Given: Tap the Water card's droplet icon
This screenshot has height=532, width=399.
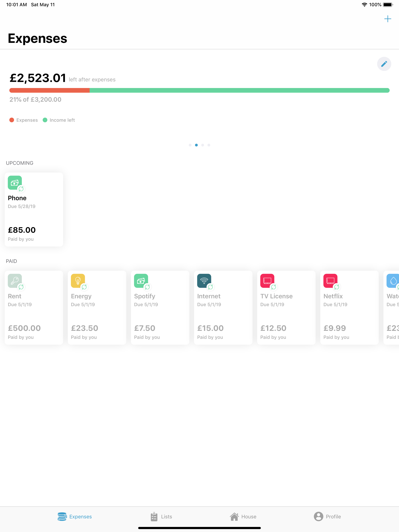Looking at the screenshot, I should click(x=393, y=281).
